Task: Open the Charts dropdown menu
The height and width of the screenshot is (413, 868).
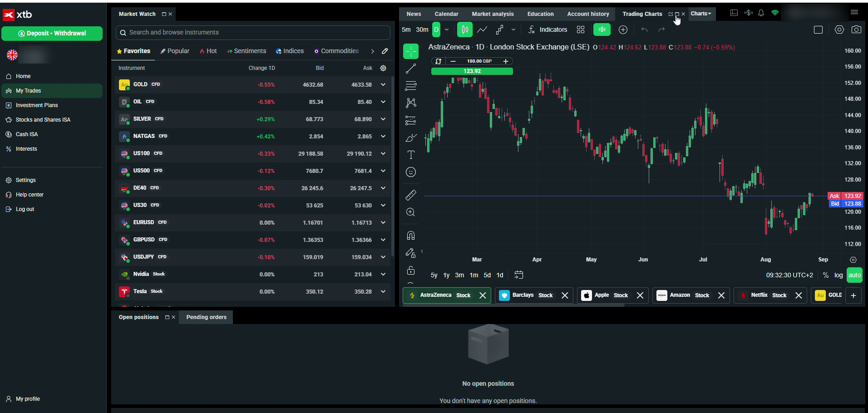Action: coord(701,14)
